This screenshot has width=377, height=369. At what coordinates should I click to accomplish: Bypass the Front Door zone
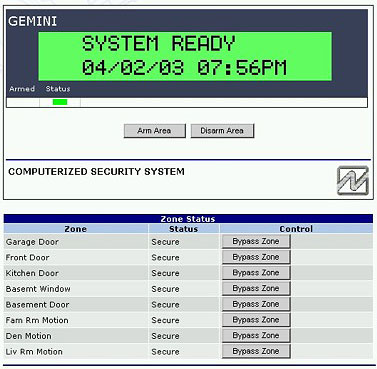click(x=256, y=257)
